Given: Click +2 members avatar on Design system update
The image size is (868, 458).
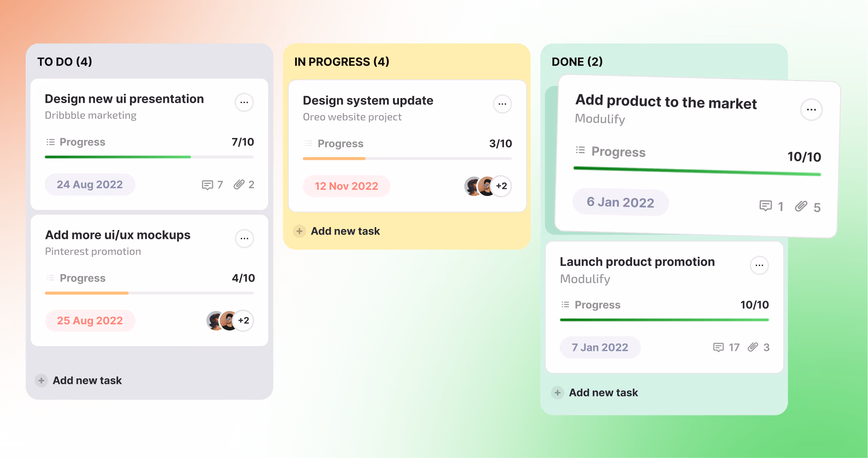Looking at the screenshot, I should [x=501, y=186].
